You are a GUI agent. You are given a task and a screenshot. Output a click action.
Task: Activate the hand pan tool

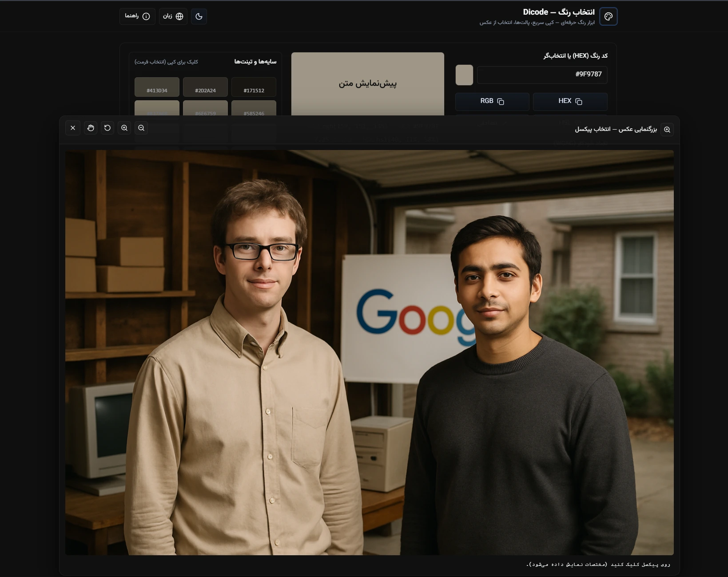[x=91, y=128]
